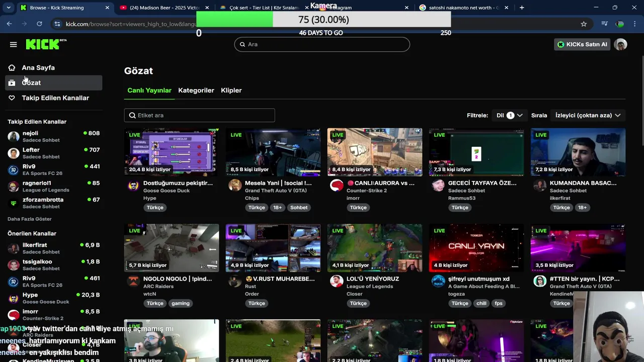Open Goose Goose Duck stream thumbnail with 20,4 B viewers
This screenshot has height=362, width=644.
tap(172, 152)
